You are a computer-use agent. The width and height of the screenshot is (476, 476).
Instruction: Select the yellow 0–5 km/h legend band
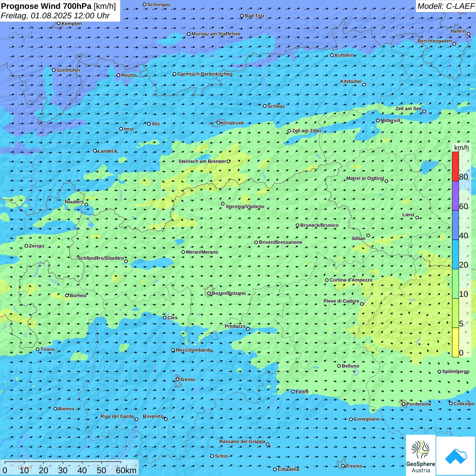(x=455, y=342)
